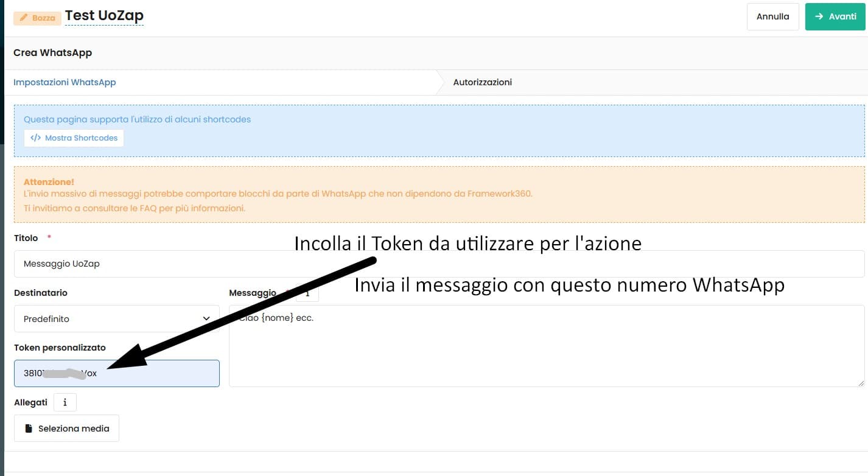Viewport: 868px width, 476px height.
Task: Open the Impostazioni WhatsApp tab
Action: (x=65, y=82)
